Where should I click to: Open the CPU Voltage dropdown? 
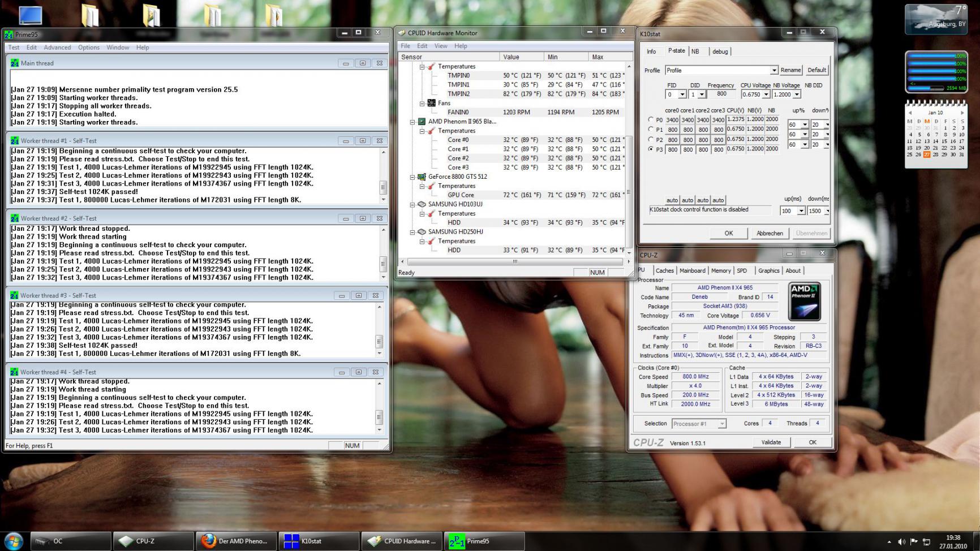click(x=766, y=94)
